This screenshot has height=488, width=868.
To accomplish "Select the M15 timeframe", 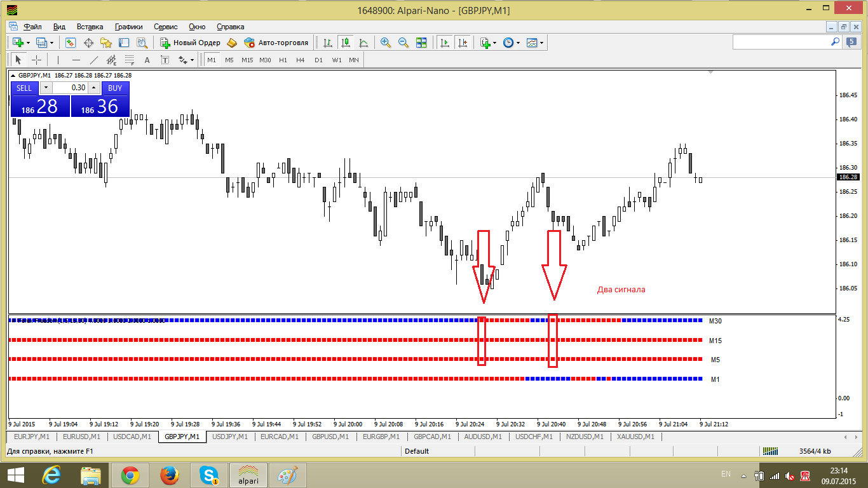I will [247, 60].
